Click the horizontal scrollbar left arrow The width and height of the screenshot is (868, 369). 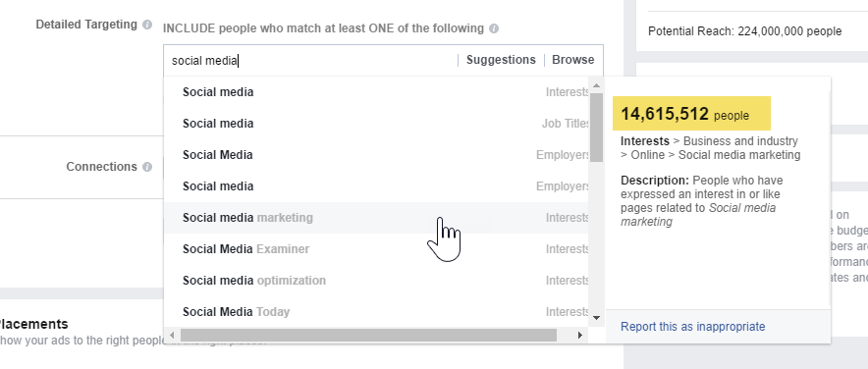click(x=172, y=335)
